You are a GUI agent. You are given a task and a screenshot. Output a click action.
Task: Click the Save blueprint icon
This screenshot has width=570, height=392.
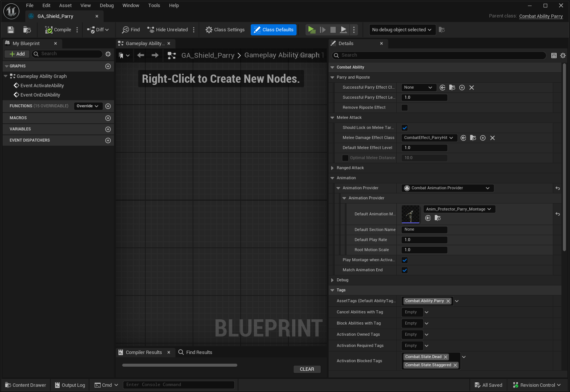click(11, 30)
